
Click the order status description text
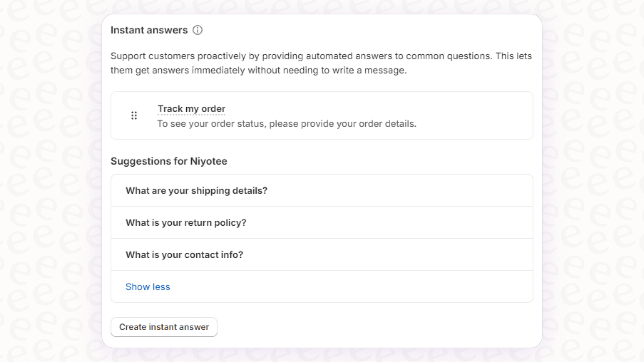tap(287, 124)
